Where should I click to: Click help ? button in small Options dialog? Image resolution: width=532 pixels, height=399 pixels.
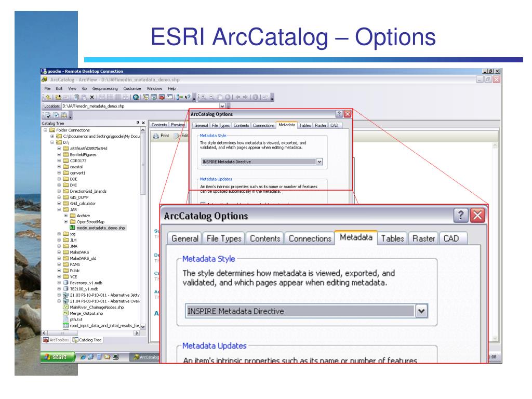[339, 114]
